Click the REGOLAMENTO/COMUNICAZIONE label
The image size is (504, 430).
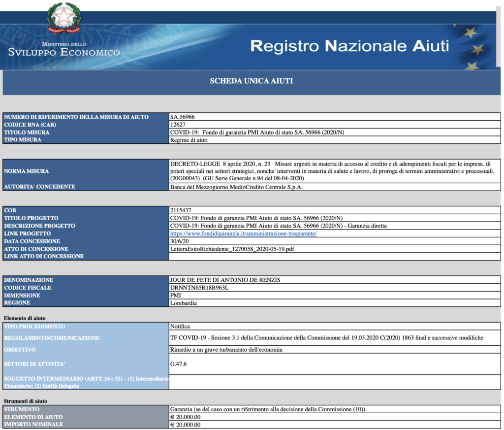tap(52, 338)
